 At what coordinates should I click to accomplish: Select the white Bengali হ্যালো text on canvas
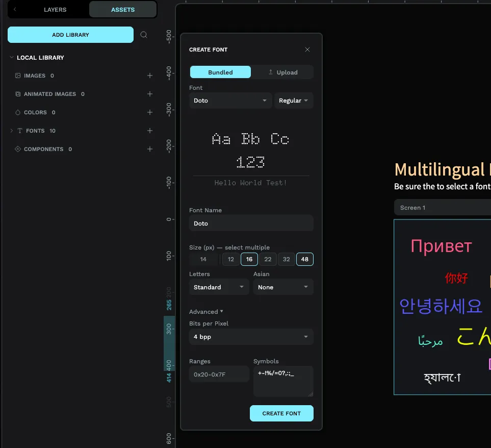click(x=442, y=378)
